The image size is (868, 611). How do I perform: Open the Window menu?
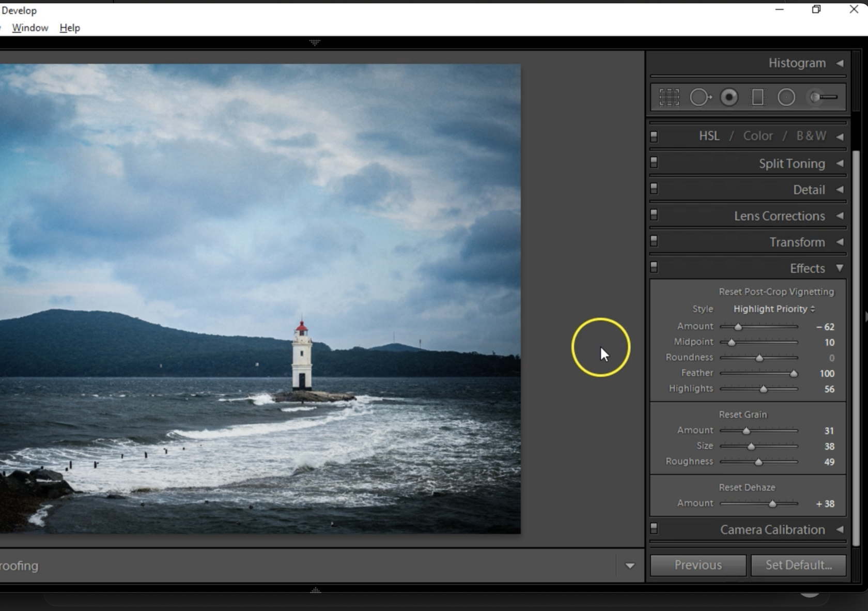coord(30,28)
